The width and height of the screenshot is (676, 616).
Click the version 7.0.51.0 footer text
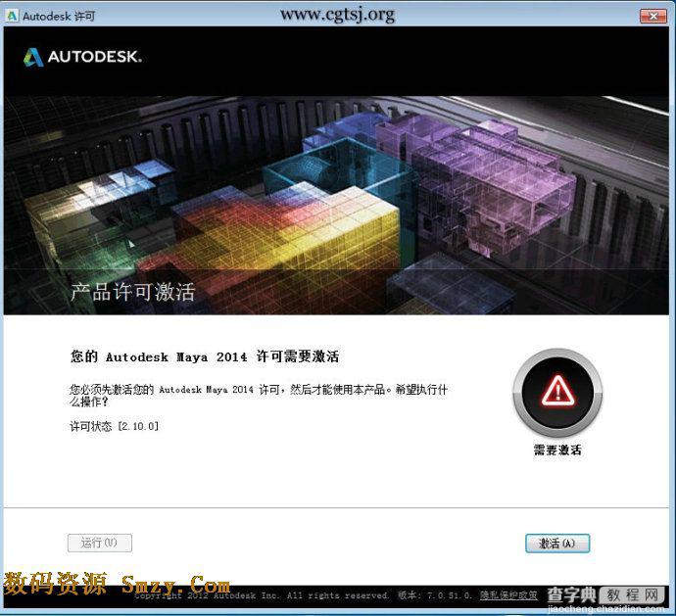[435, 595]
